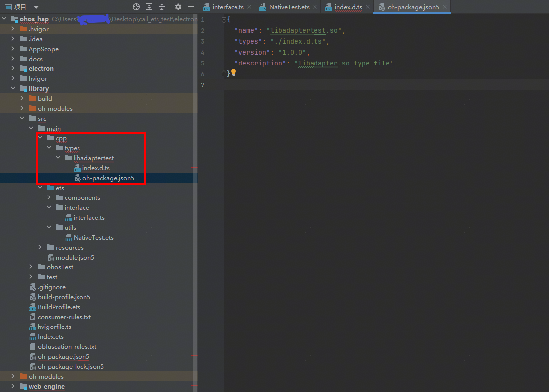Collapse the types folder
The image size is (549, 392).
tap(49, 148)
